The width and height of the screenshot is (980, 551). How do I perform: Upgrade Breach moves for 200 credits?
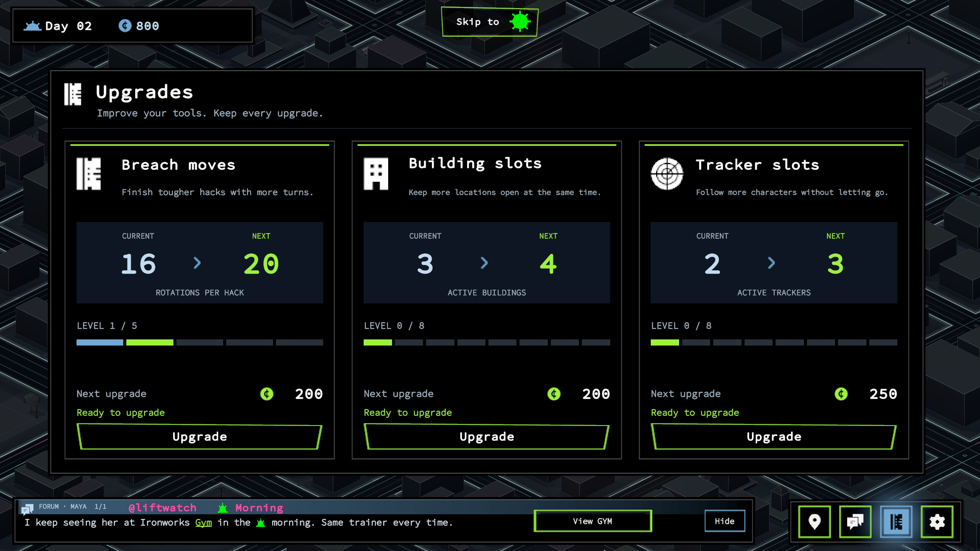[x=199, y=437]
